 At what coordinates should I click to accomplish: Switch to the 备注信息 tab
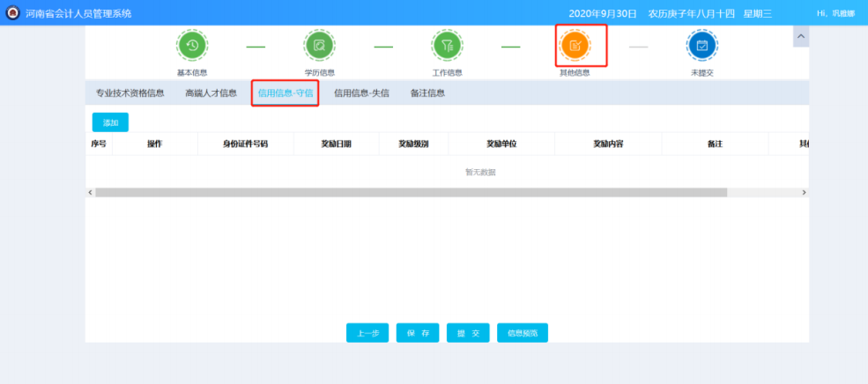tap(427, 93)
